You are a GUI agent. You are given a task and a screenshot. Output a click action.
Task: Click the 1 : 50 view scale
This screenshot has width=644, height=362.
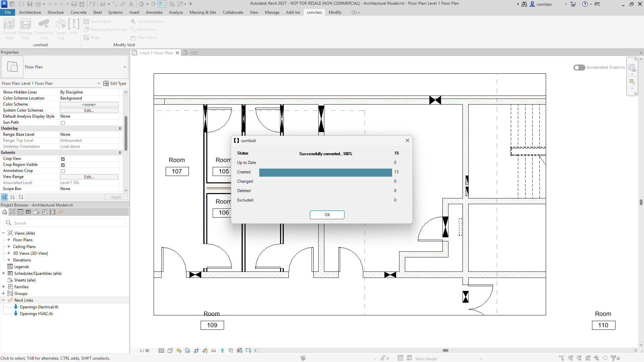point(144,351)
